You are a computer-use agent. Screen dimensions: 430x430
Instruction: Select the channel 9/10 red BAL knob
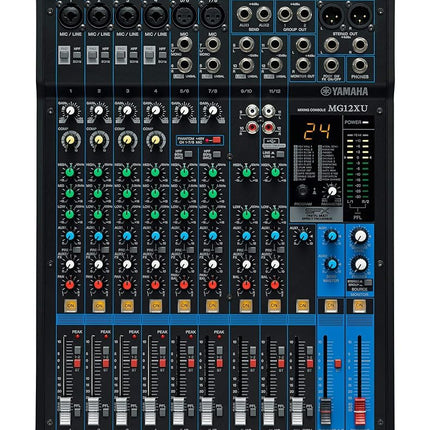pos(246,285)
